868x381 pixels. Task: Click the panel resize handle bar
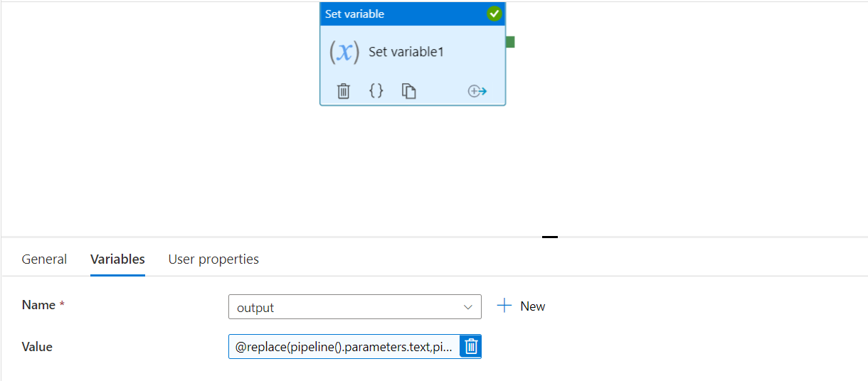tap(549, 237)
